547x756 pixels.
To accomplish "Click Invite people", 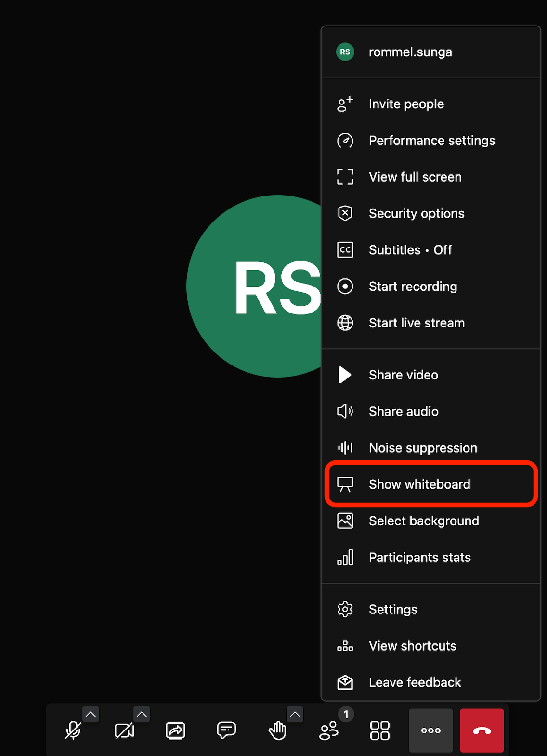I will pos(406,104).
